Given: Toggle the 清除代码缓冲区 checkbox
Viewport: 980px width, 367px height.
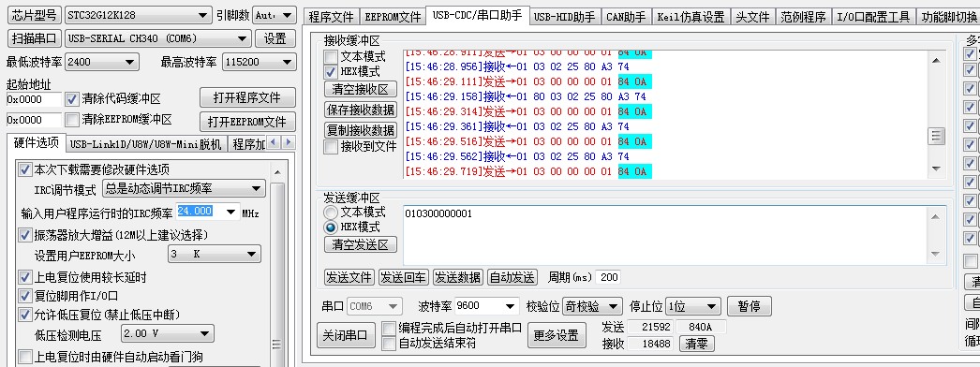Looking at the screenshot, I should (x=72, y=99).
